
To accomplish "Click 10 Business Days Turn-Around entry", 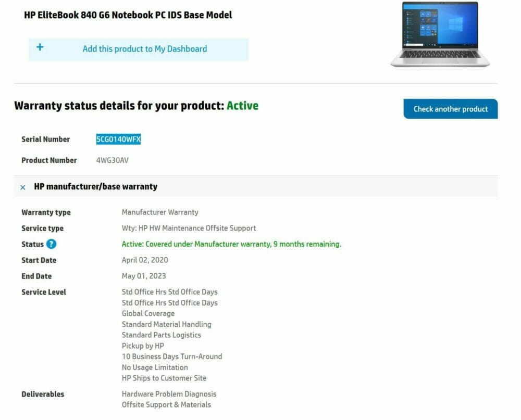I will 172,357.
